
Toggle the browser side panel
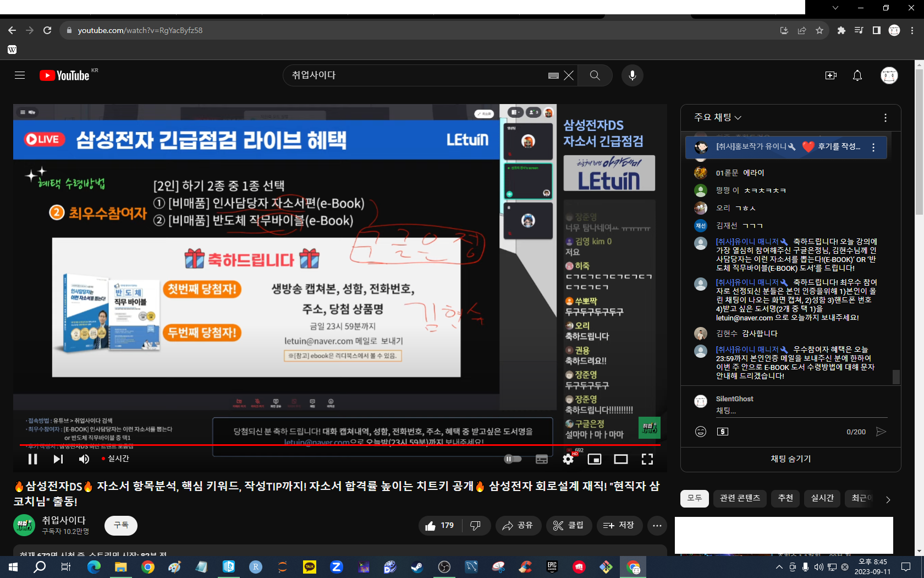[877, 30]
